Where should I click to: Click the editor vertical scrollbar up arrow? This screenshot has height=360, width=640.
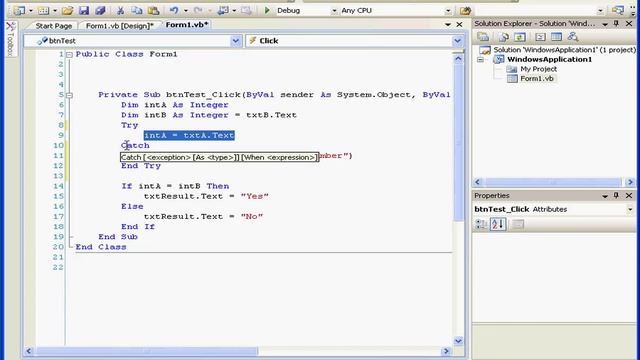point(458,58)
